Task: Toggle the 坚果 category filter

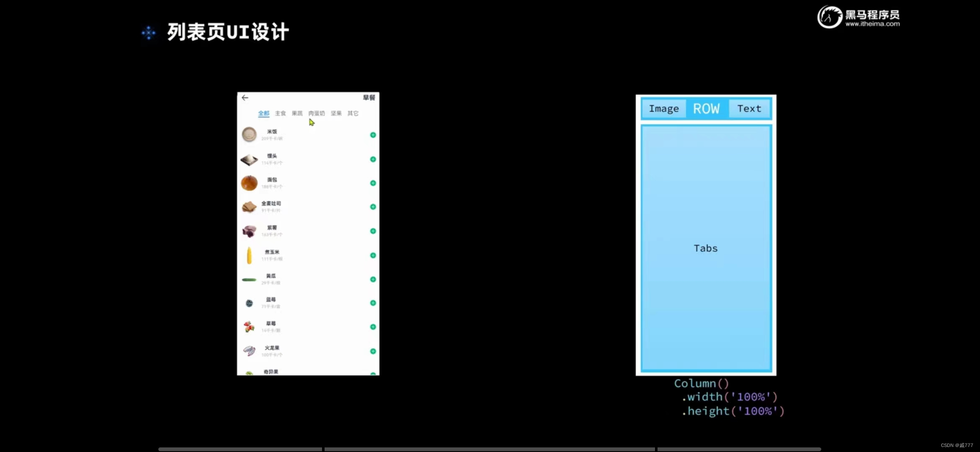Action: point(335,113)
